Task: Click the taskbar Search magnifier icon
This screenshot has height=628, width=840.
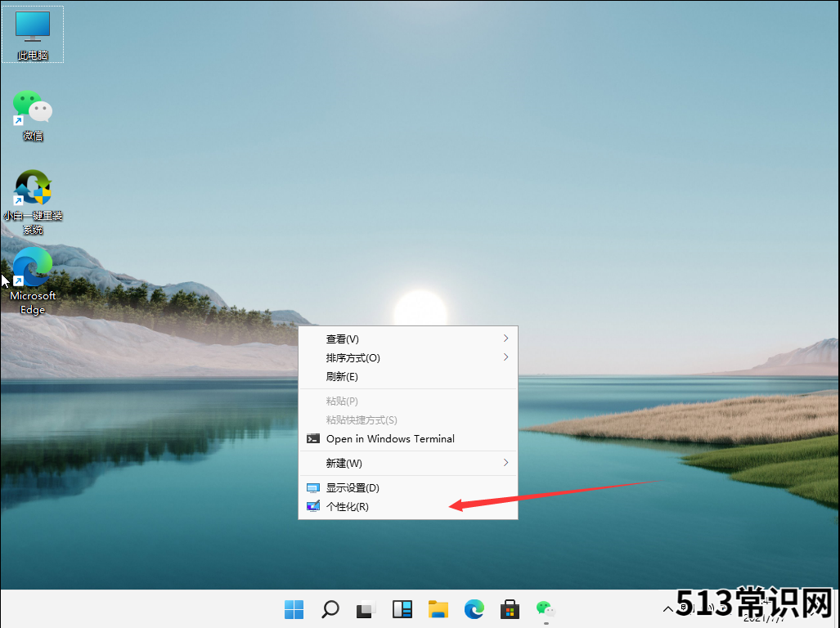Action: pyautogui.click(x=330, y=609)
